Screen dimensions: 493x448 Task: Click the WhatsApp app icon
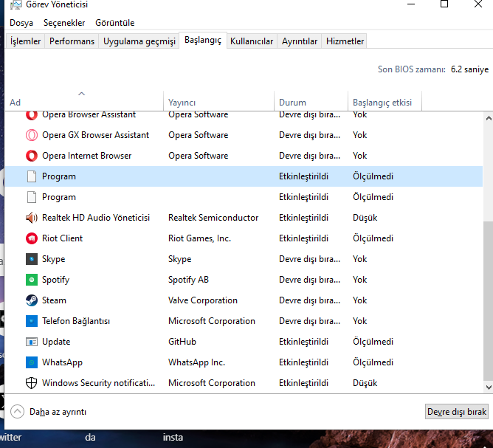32,362
